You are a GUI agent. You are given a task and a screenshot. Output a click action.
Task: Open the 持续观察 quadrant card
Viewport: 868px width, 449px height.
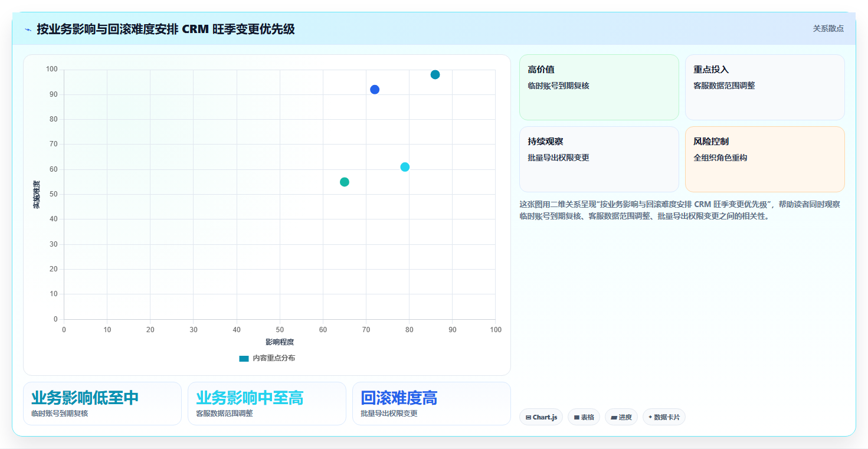[599, 159]
